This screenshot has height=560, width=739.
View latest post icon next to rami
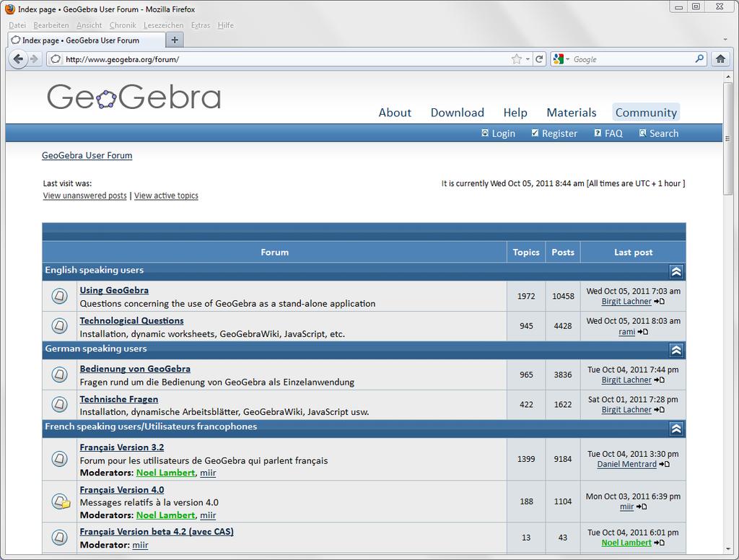point(643,332)
